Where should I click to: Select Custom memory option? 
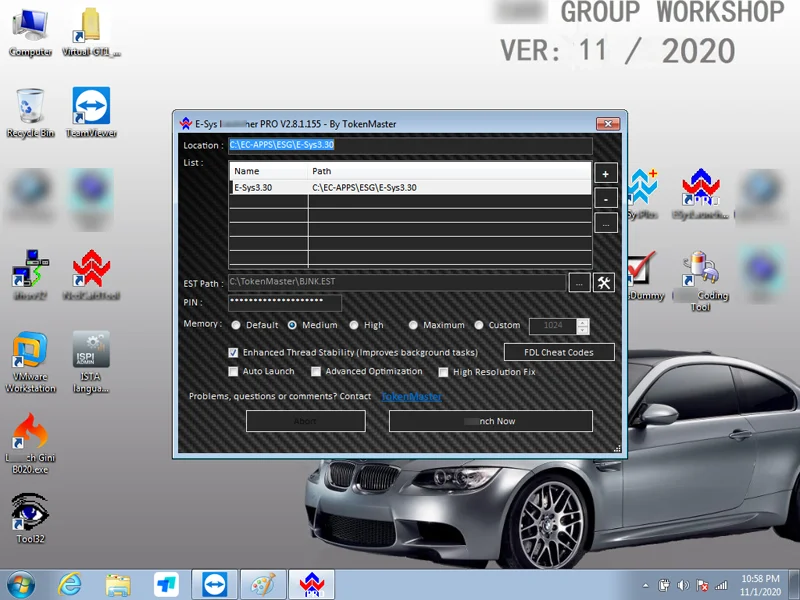click(x=479, y=326)
